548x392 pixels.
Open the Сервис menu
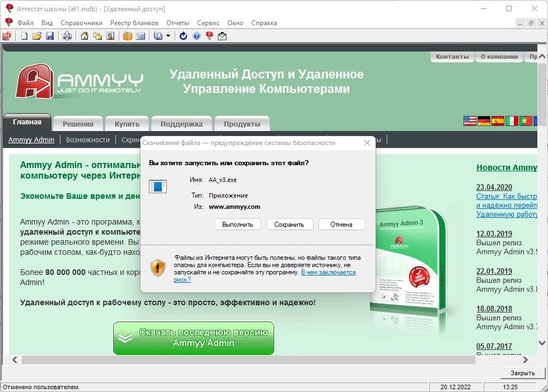tap(208, 23)
